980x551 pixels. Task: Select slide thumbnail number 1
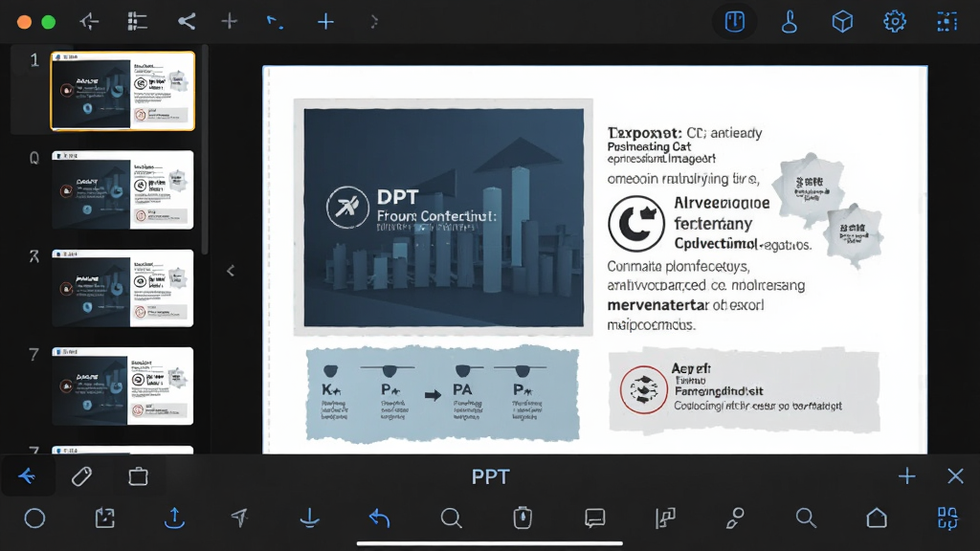122,91
